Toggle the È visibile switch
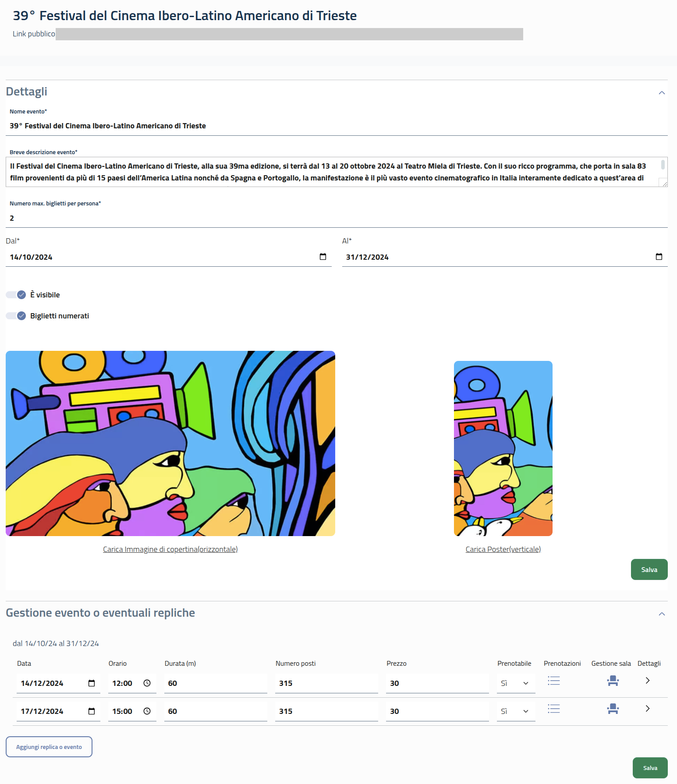Viewport: 677px width, 784px height. pyautogui.click(x=16, y=295)
